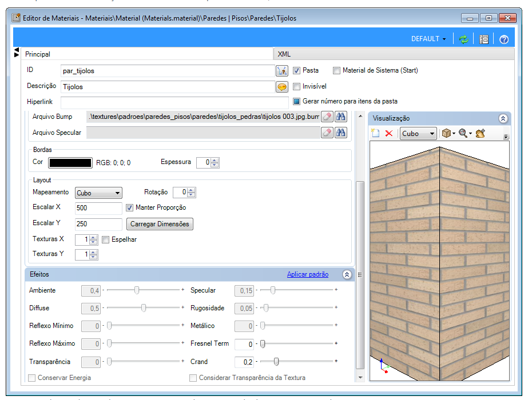This screenshot has width=532, height=400.
Task: Browse for Arquivo Specular file with binoculars
Action: pos(340,133)
